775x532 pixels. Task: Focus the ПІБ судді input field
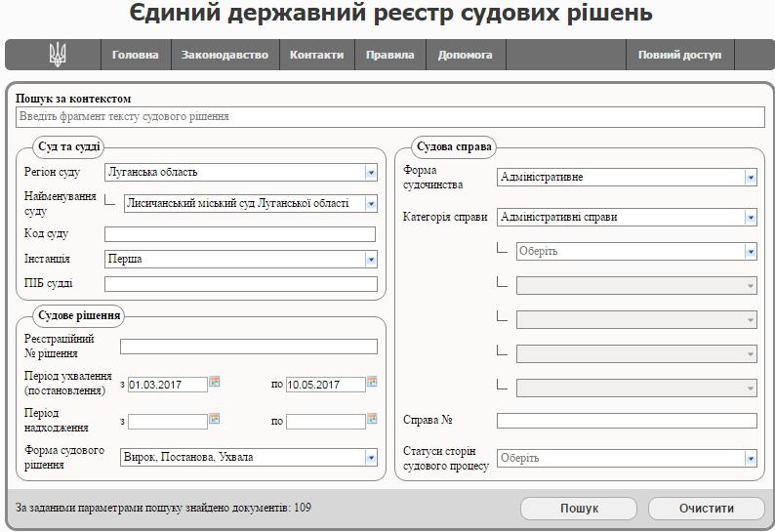[x=240, y=284]
